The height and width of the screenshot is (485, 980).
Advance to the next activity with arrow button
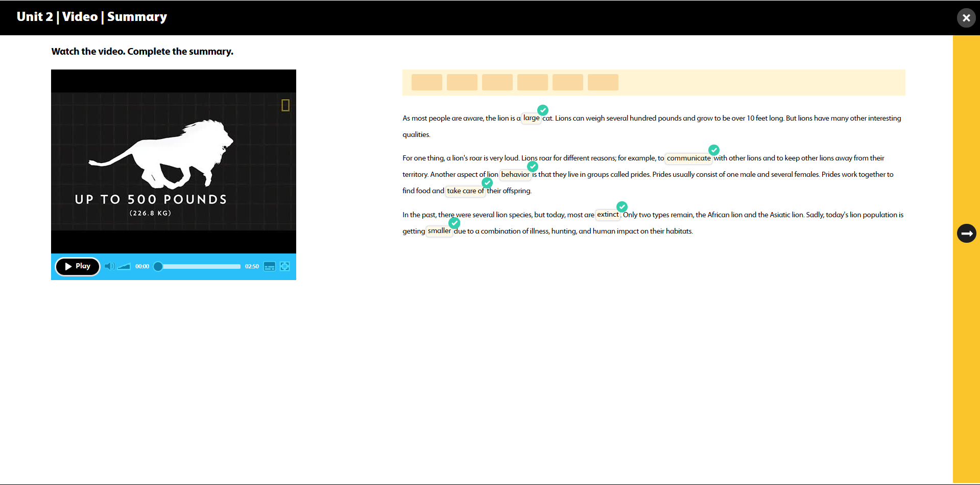967,234
